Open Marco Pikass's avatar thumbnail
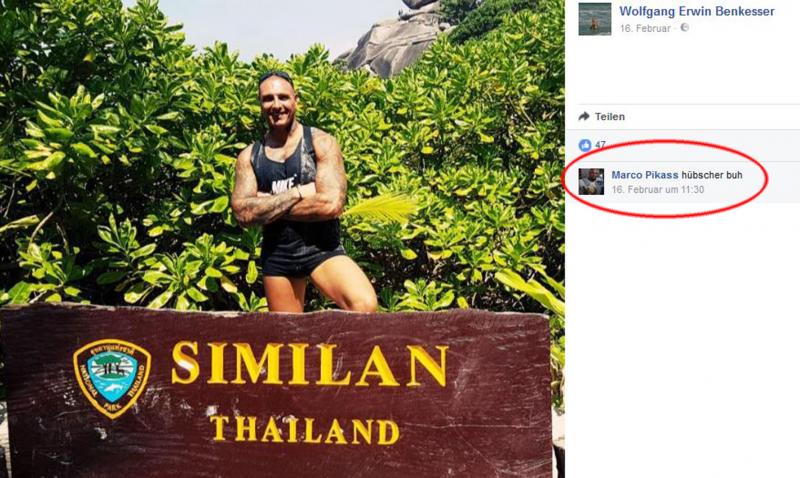Image resolution: width=800 pixels, height=478 pixels. [591, 182]
